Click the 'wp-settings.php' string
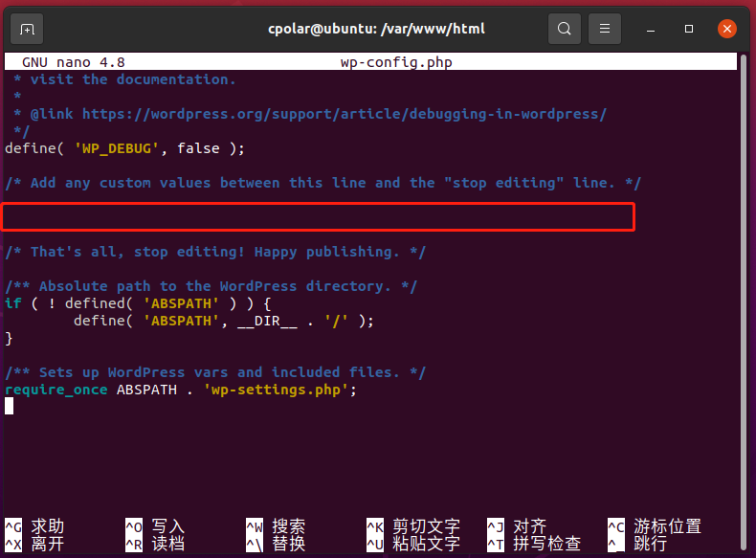This screenshot has height=558, width=756. pos(276,390)
